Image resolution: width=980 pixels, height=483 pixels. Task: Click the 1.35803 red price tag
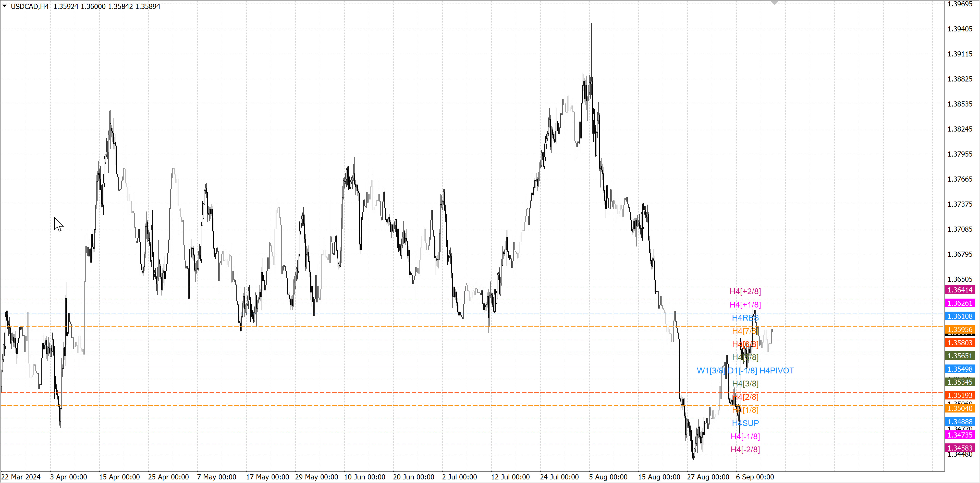pos(960,343)
